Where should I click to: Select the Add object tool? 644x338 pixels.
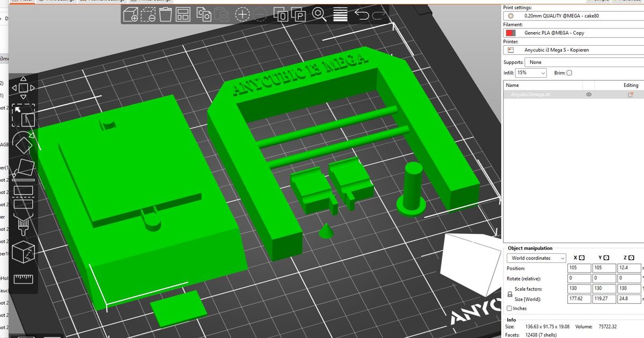point(132,14)
